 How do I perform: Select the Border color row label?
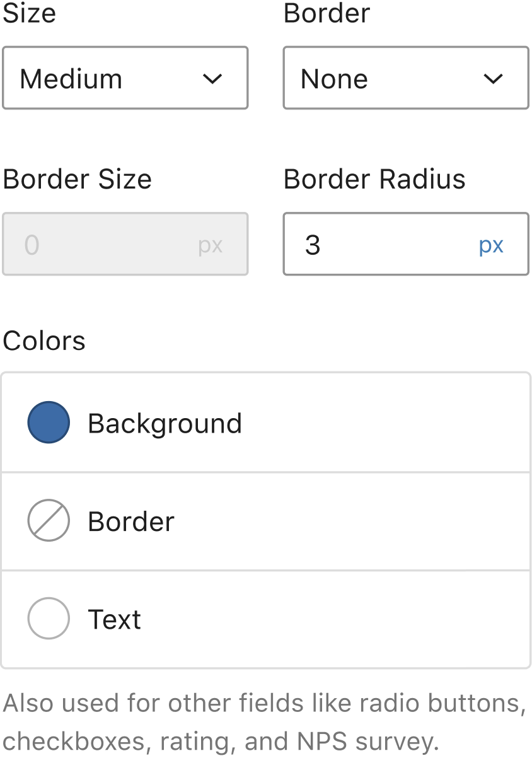tap(131, 522)
